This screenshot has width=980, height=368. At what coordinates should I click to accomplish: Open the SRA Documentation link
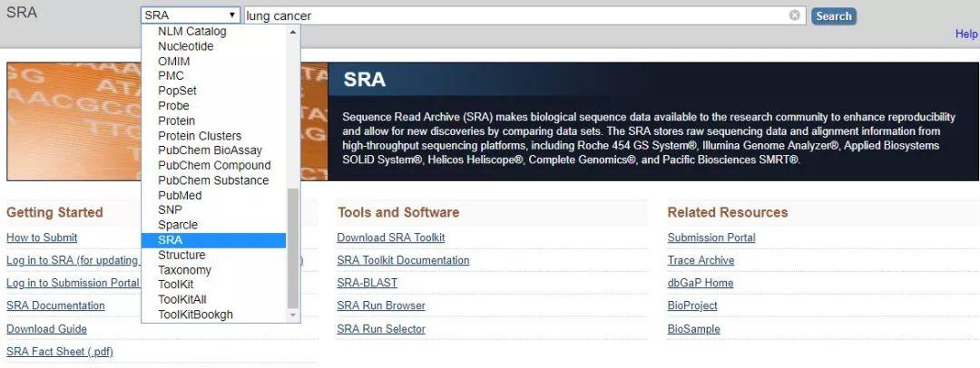point(55,305)
